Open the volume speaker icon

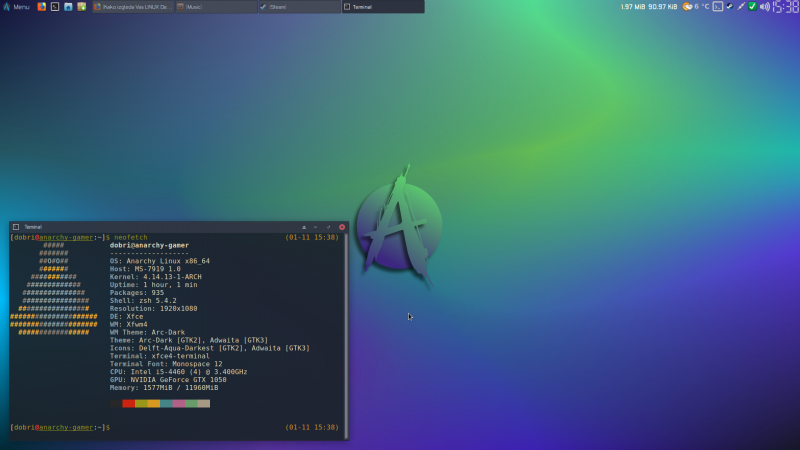click(x=764, y=7)
